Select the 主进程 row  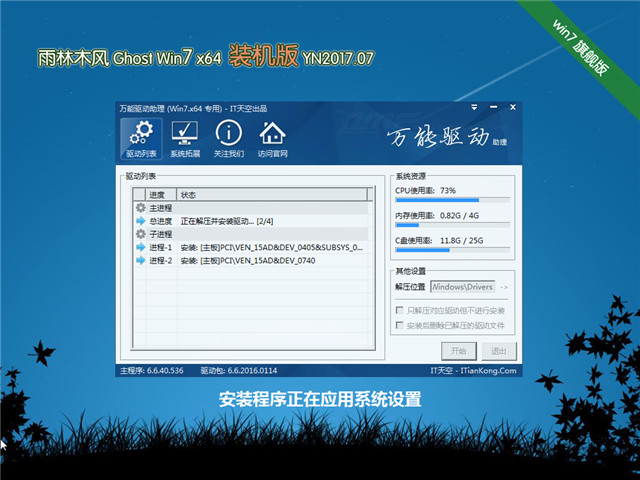[x=251, y=208]
